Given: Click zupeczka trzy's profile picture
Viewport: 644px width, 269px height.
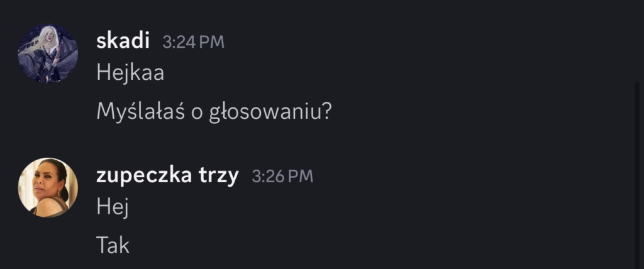Looking at the screenshot, I should [48, 187].
